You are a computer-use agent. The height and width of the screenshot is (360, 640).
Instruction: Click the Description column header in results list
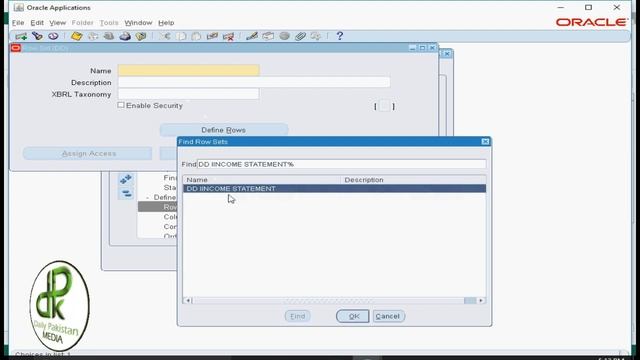point(413,180)
